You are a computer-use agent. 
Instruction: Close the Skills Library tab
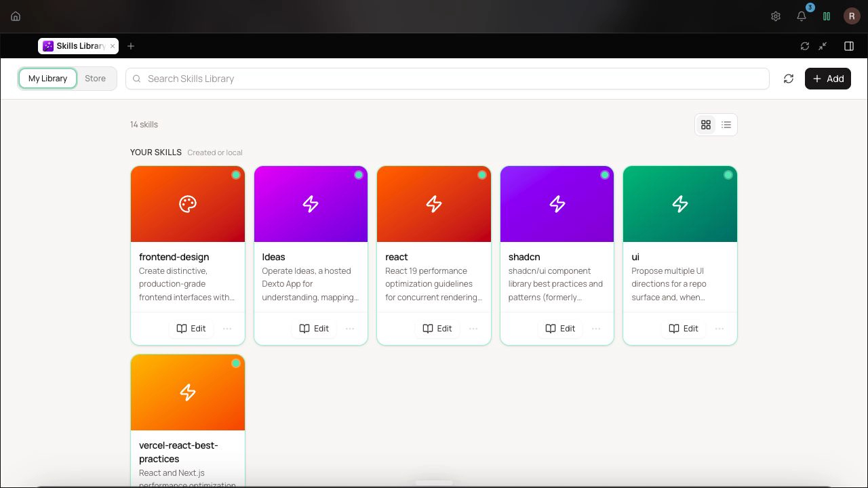pos(113,46)
